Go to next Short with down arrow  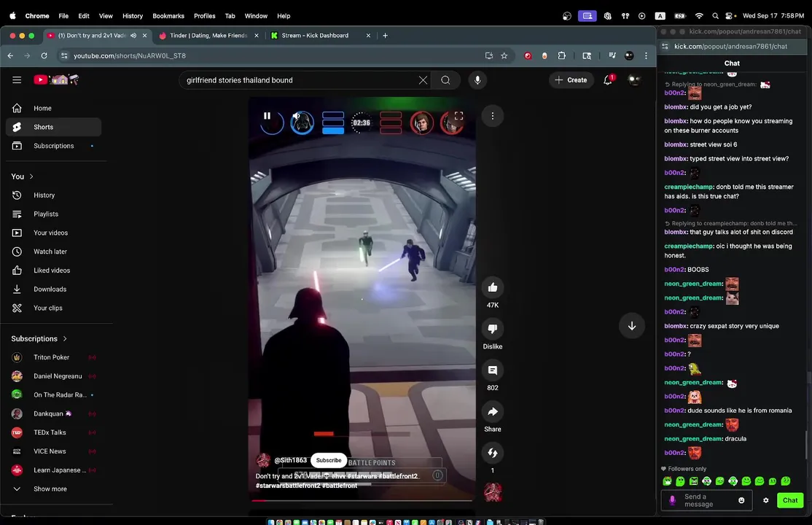(632, 326)
